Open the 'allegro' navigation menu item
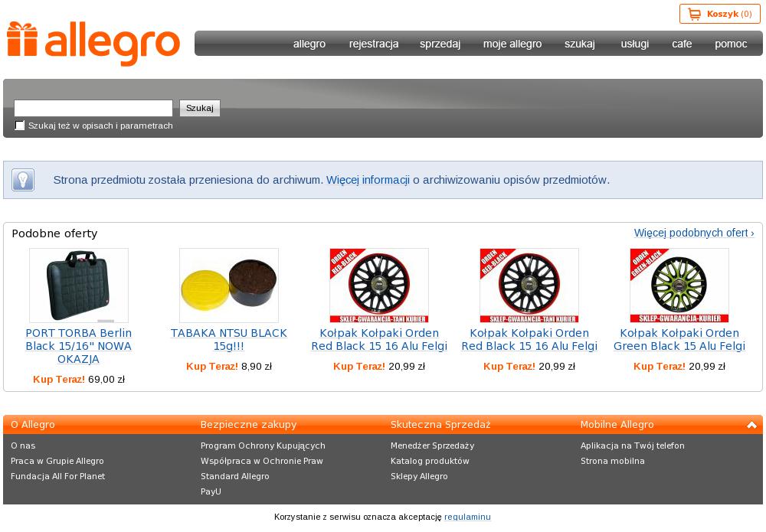 click(x=309, y=44)
